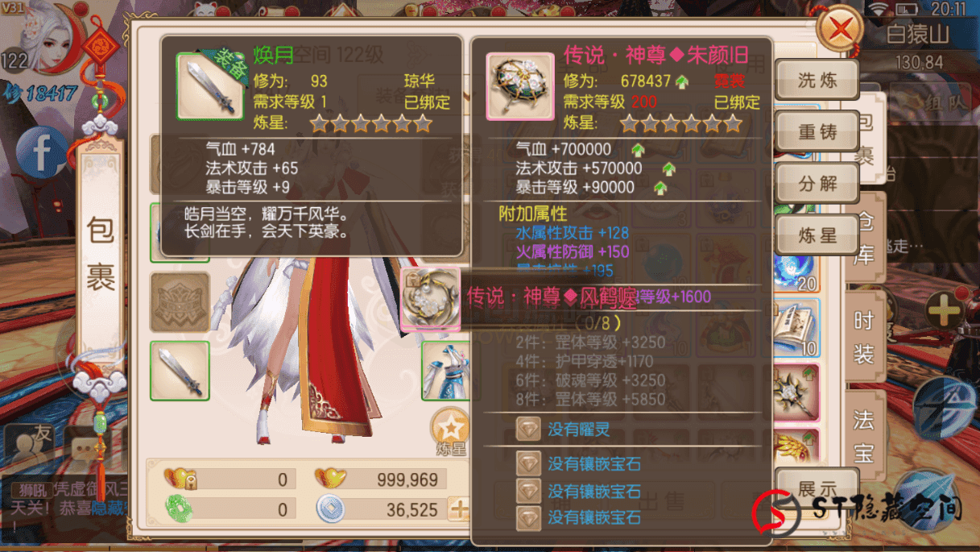Switch to the 时装 tab
The width and height of the screenshot is (980, 552).
(x=865, y=336)
